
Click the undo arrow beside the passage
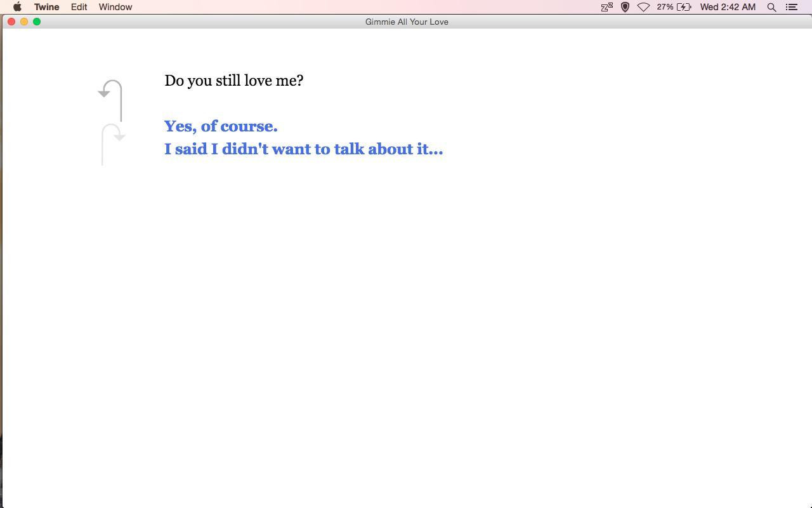click(x=110, y=100)
